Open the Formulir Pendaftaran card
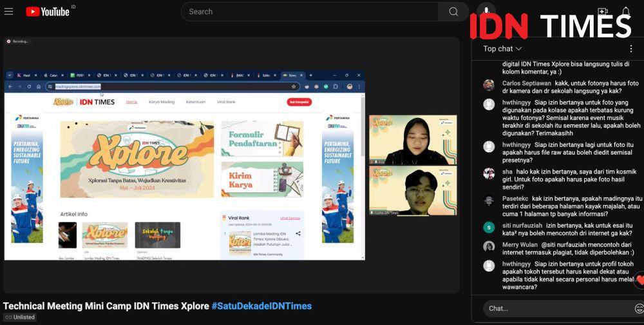Image resolution: width=644 pixels, height=325 pixels. point(262,139)
